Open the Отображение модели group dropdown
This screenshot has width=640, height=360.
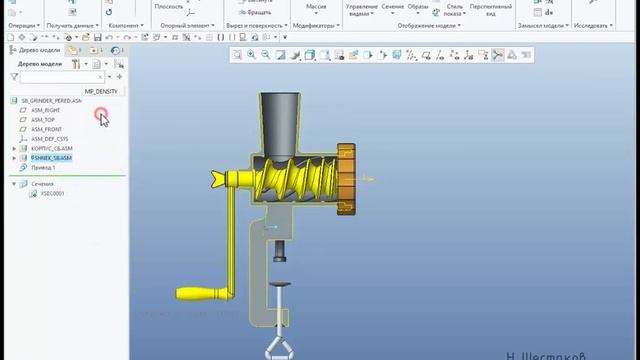[429, 26]
